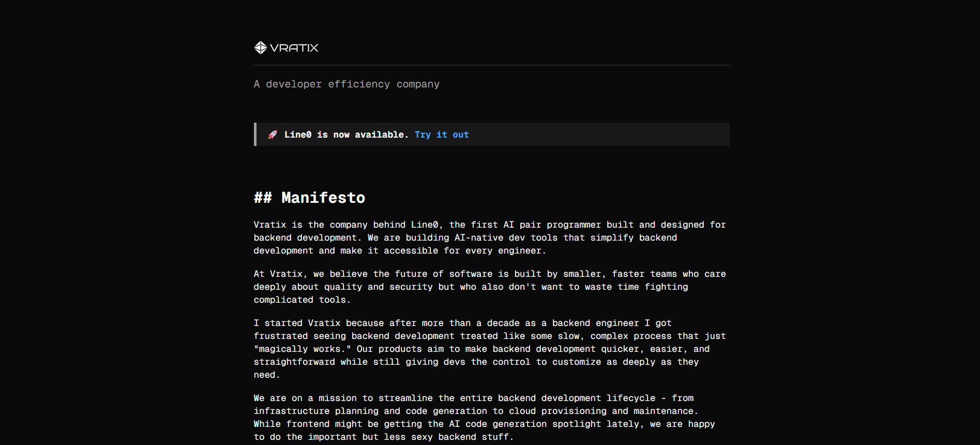Click the paragraph starting "I started Vratix because"

coord(490,349)
